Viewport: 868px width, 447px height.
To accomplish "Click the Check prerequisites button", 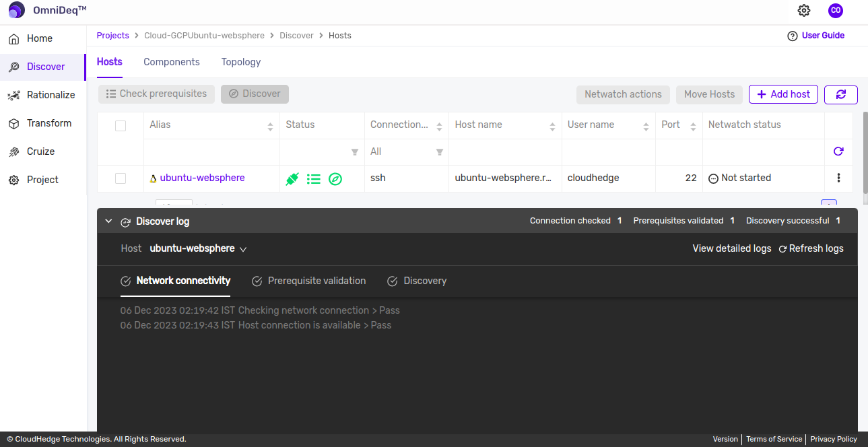I will pyautogui.click(x=157, y=94).
